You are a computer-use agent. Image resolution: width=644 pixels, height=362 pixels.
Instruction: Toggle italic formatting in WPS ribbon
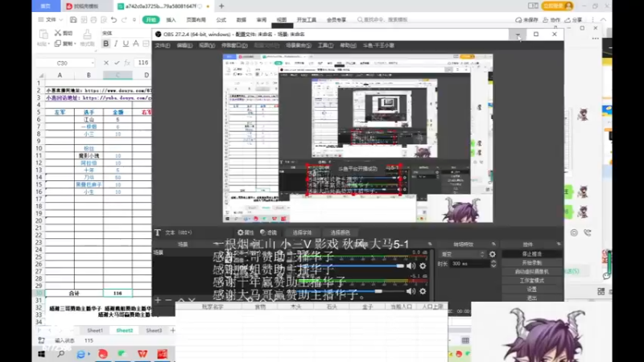(116, 43)
